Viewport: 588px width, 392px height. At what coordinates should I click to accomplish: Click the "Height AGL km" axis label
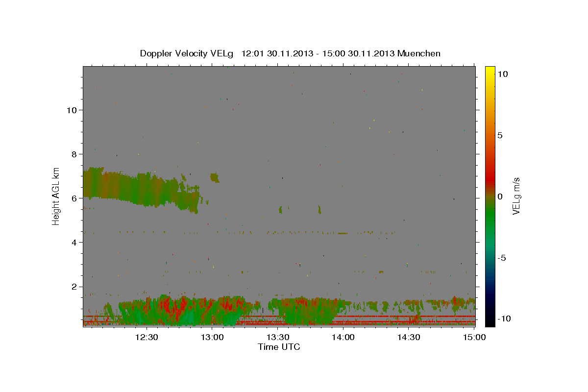56,196
